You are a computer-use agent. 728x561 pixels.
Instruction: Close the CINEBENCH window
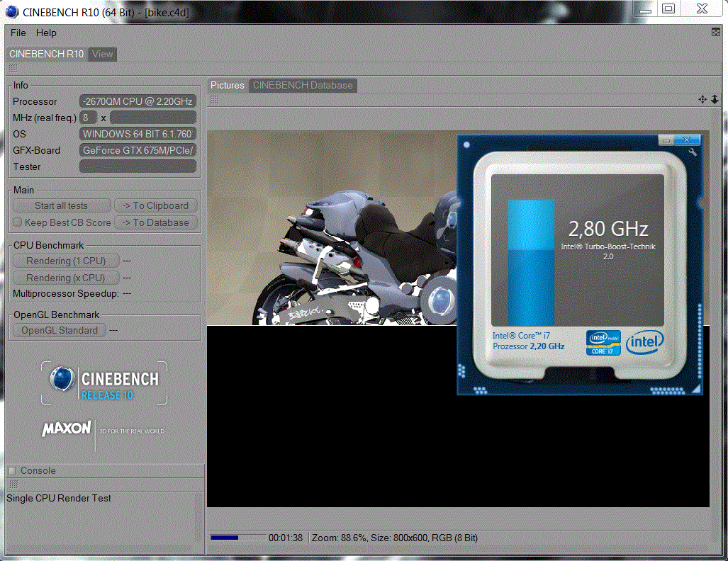(702, 9)
